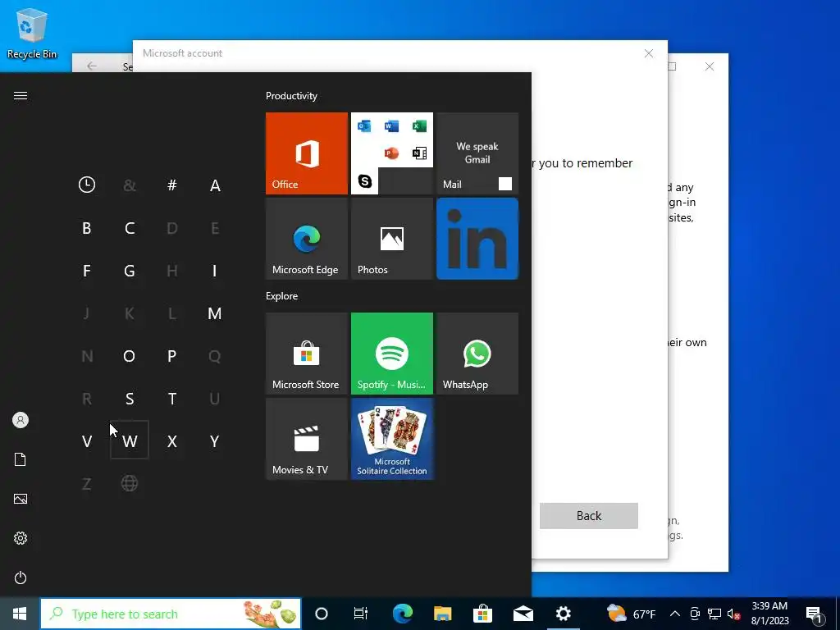The height and width of the screenshot is (630, 840).
Task: Open the Photos tile
Action: tap(391, 239)
